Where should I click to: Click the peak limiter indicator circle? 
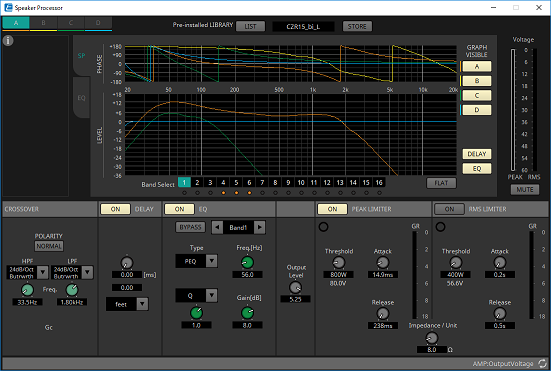click(x=323, y=227)
